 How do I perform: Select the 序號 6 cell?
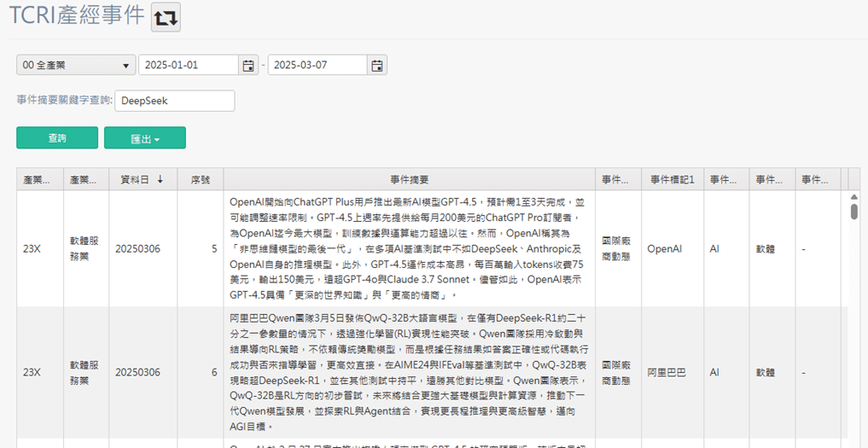[x=200, y=373]
